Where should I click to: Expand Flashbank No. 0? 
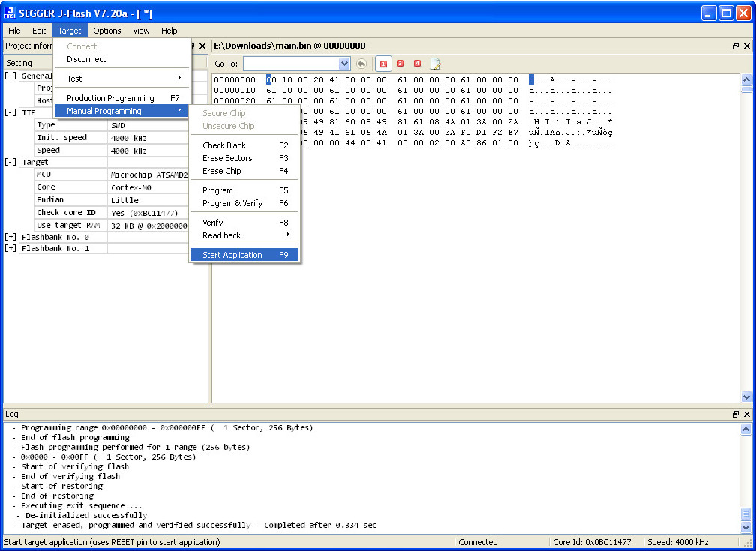tap(10, 237)
